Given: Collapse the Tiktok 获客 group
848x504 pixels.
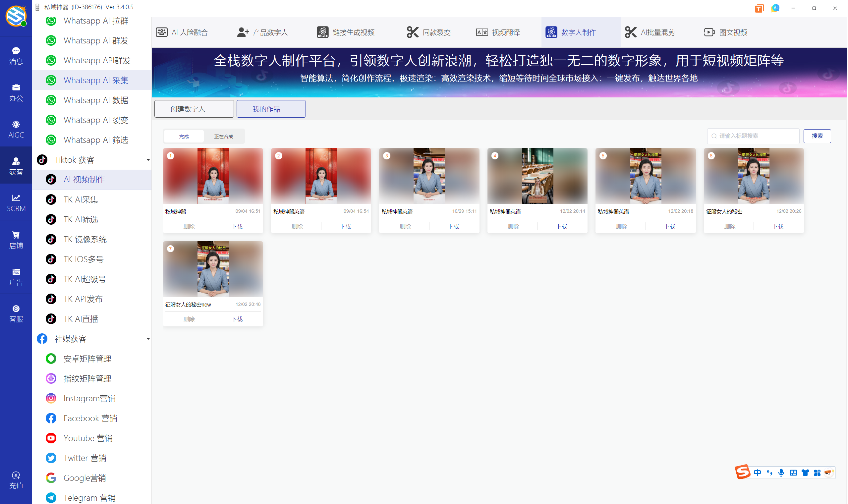Looking at the screenshot, I should [148, 160].
